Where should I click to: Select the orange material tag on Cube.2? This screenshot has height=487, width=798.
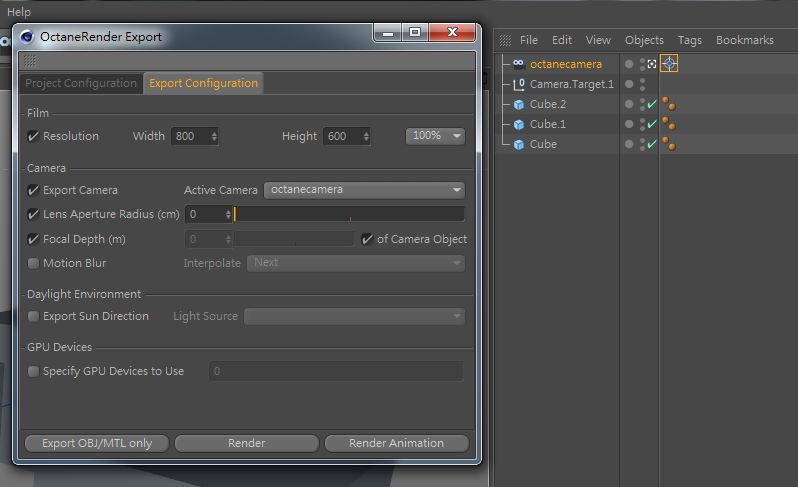669,104
